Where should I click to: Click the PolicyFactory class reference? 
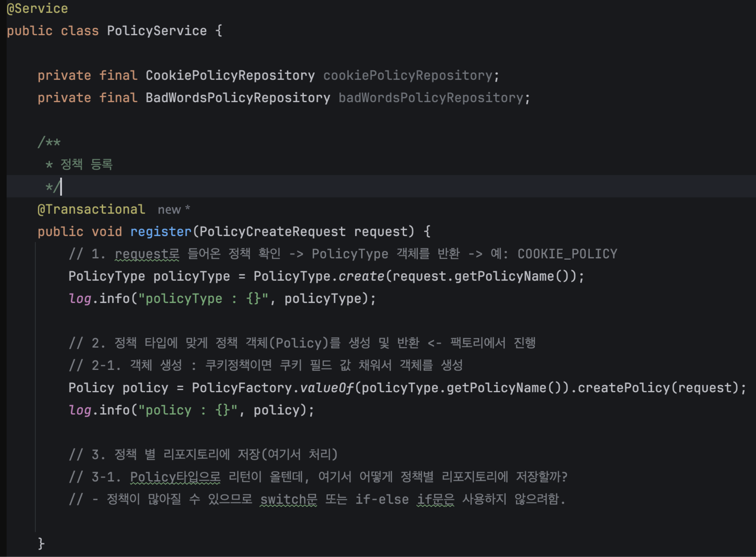[x=242, y=388]
